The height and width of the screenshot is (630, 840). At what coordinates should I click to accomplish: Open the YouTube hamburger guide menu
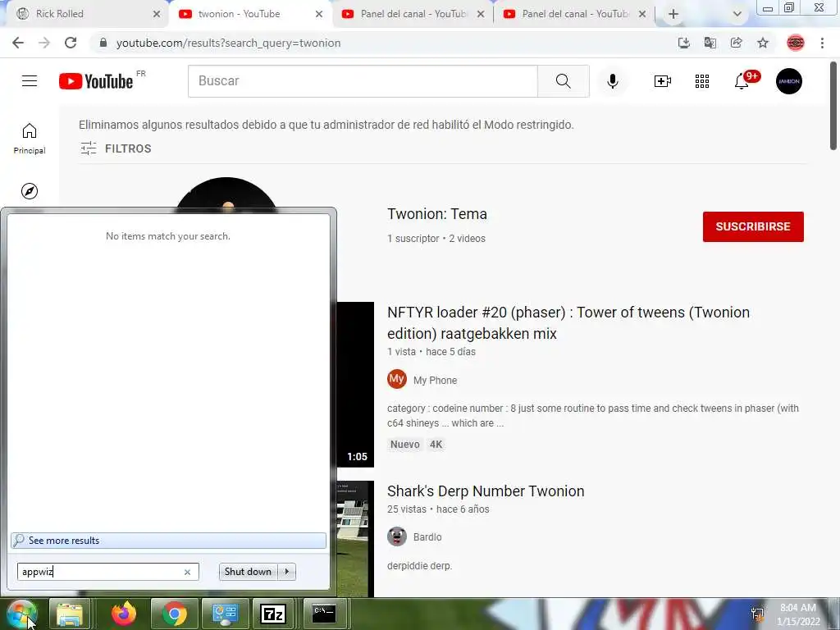point(30,81)
